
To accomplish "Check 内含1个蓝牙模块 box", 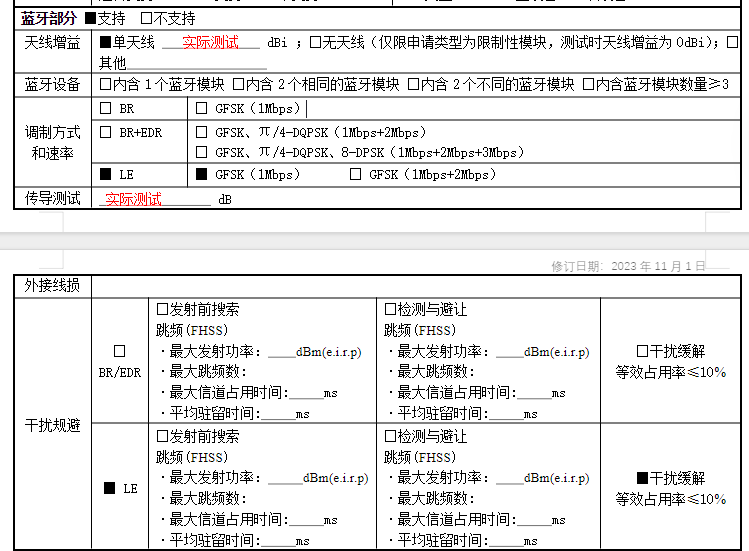I will 105,85.
